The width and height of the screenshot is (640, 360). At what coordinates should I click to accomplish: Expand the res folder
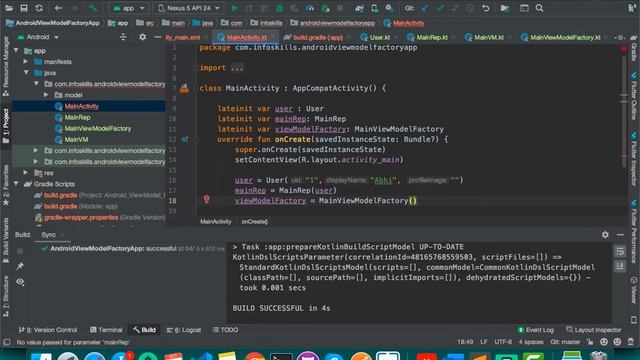[x=26, y=173]
